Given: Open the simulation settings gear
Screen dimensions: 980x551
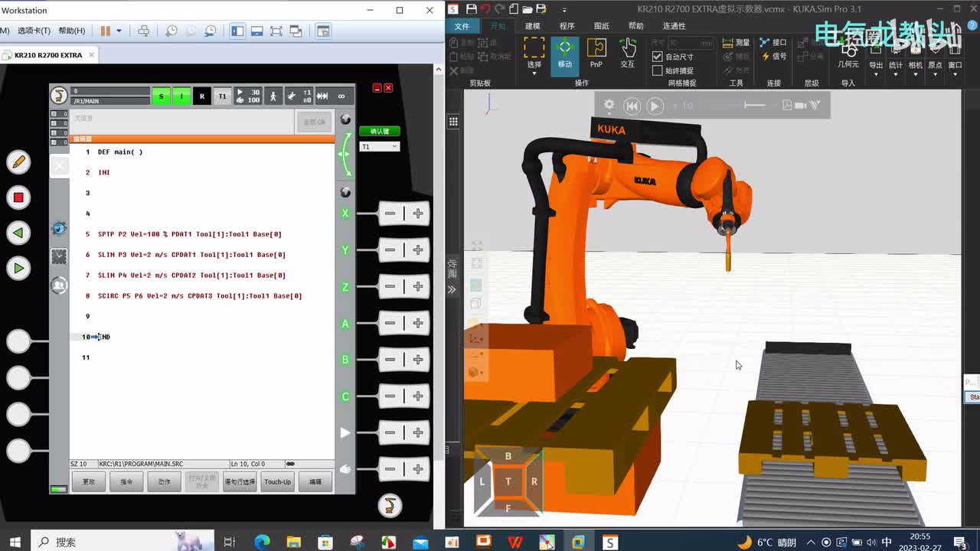Looking at the screenshot, I should pos(609,106).
